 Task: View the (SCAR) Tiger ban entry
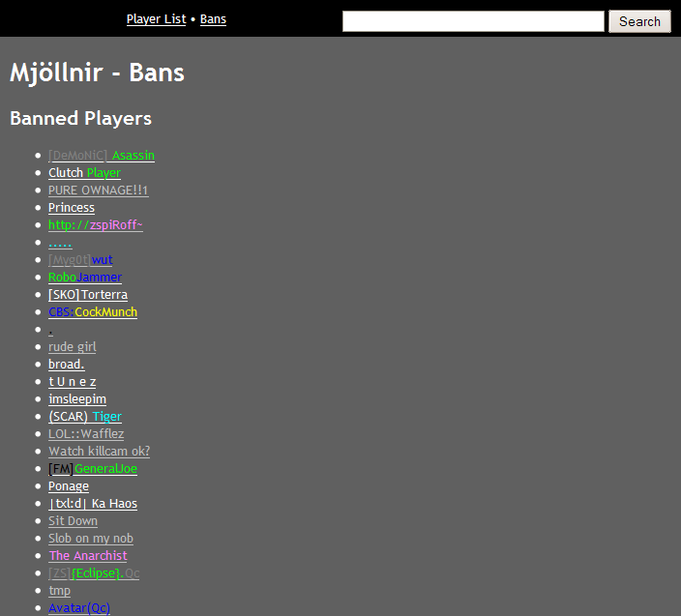click(x=85, y=417)
